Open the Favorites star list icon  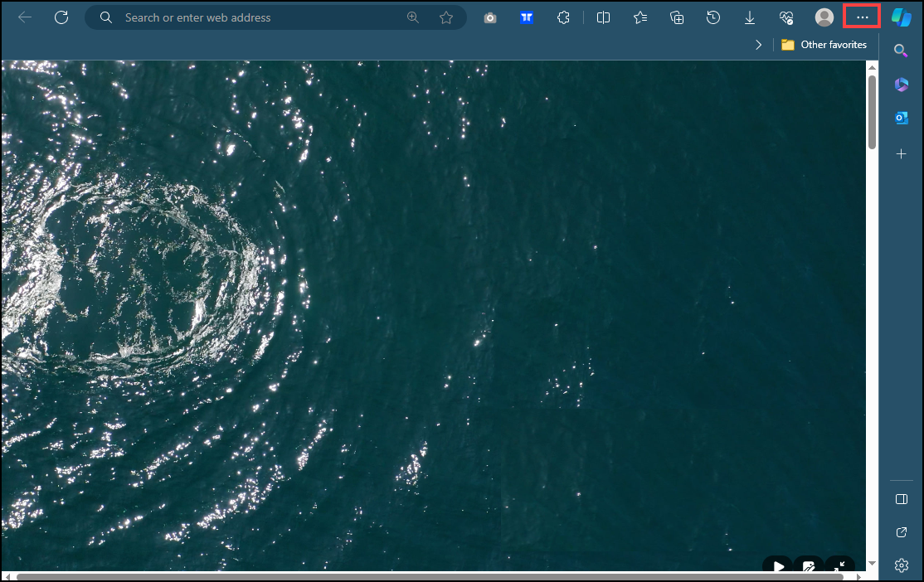point(640,17)
